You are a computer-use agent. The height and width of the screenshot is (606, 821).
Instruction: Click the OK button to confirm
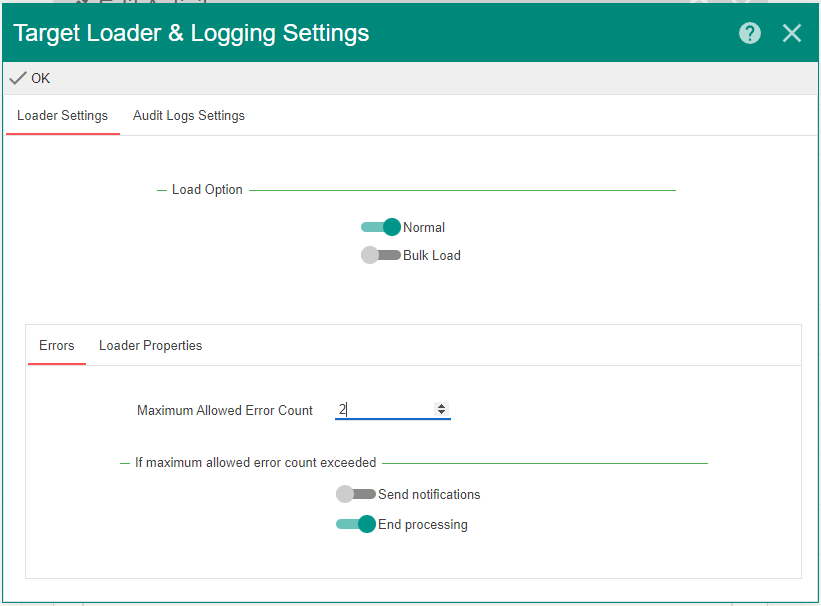click(x=30, y=78)
